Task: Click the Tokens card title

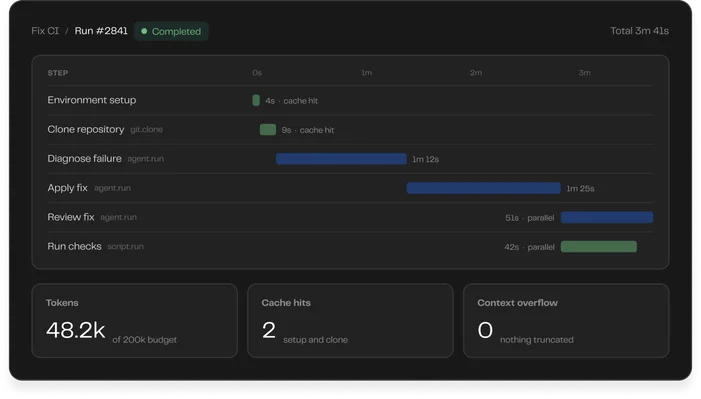Action: tap(62, 303)
